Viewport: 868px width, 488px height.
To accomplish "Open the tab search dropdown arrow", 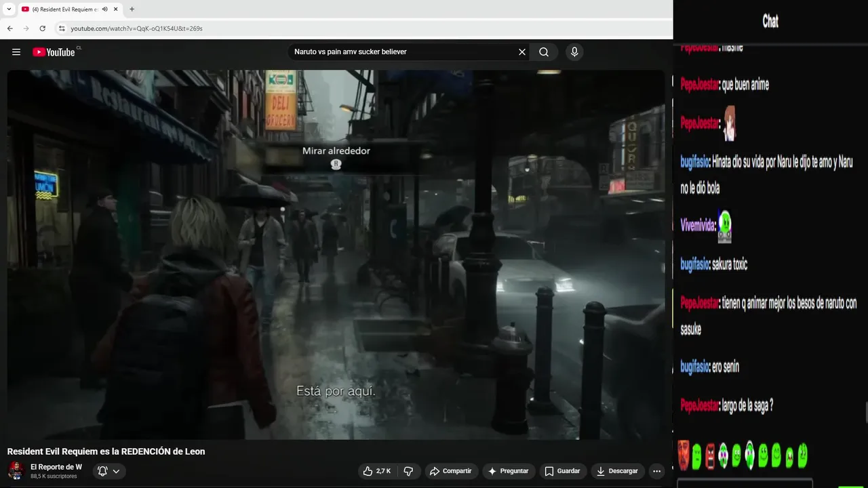I will [9, 9].
